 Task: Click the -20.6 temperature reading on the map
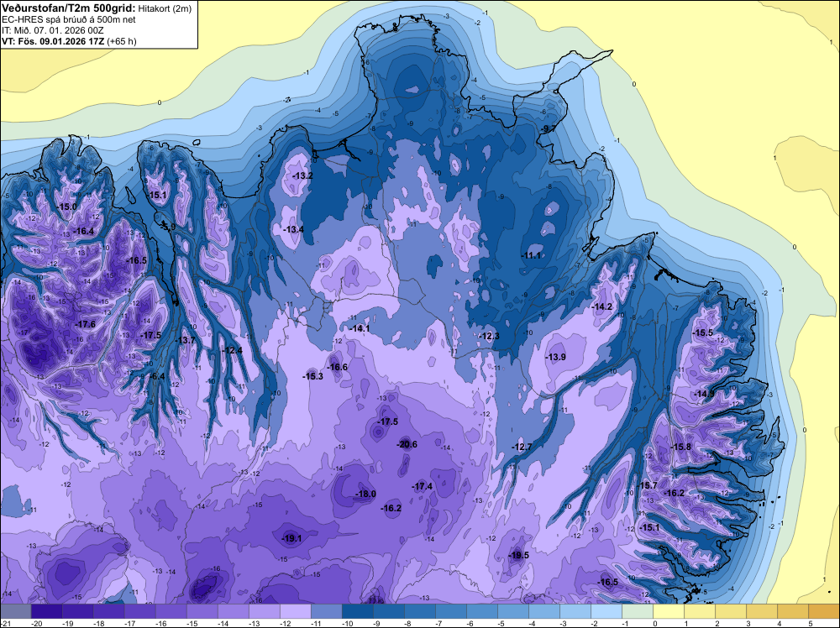click(x=407, y=444)
